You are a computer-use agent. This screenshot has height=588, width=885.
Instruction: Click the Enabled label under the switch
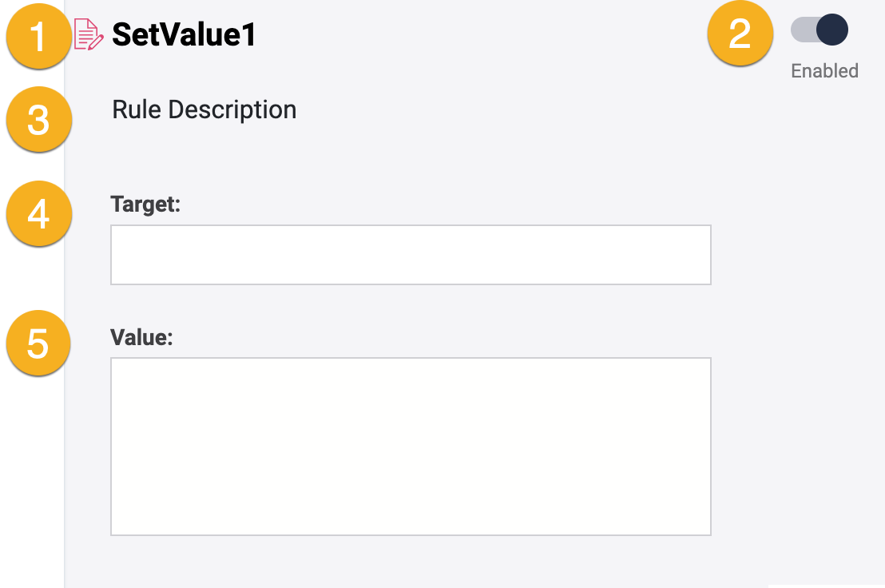pyautogui.click(x=824, y=70)
